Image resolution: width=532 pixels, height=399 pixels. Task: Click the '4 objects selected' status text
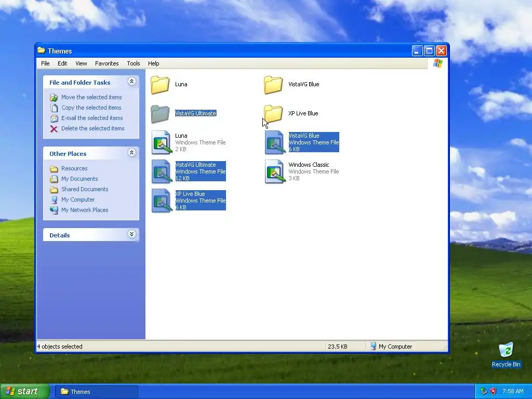pyautogui.click(x=60, y=347)
